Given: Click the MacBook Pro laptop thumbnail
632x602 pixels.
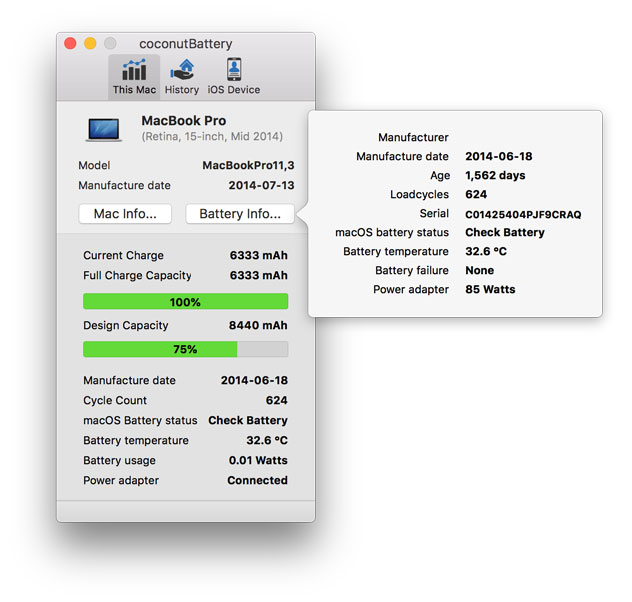Looking at the screenshot, I should [104, 130].
